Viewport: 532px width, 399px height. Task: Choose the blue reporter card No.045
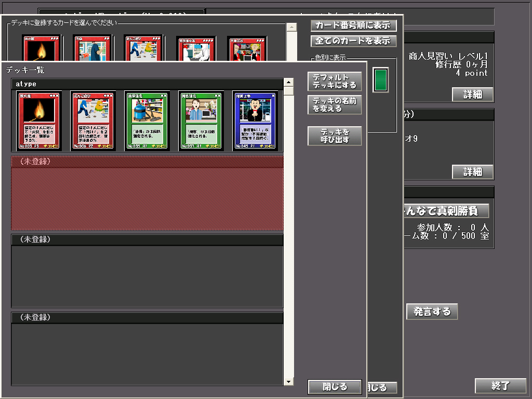255,121
